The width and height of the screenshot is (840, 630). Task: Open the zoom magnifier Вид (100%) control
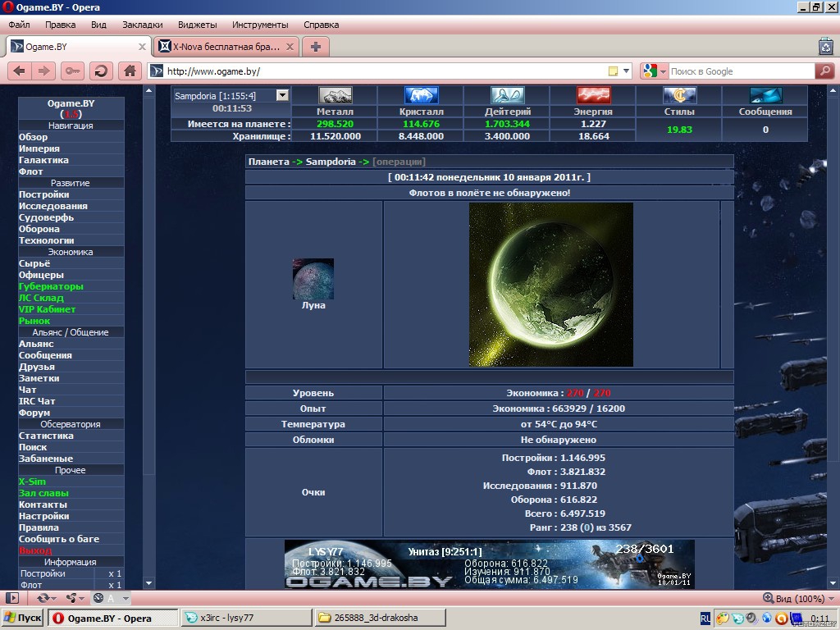(797, 598)
